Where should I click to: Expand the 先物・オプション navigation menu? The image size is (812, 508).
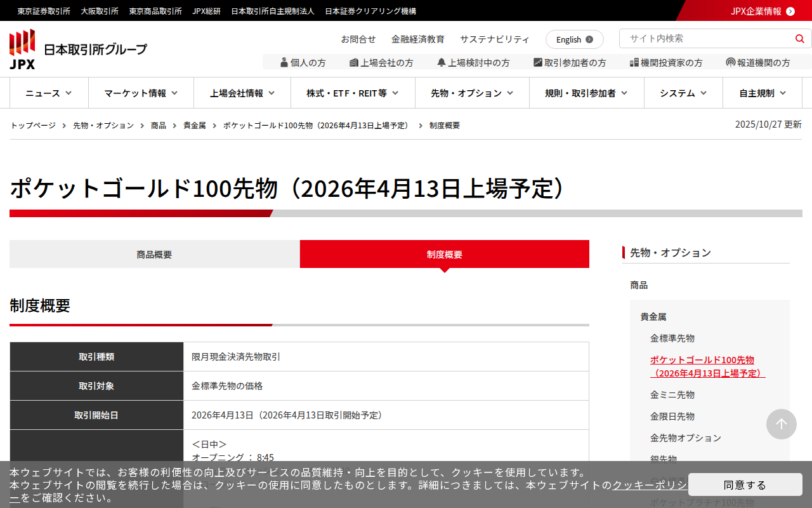point(472,93)
